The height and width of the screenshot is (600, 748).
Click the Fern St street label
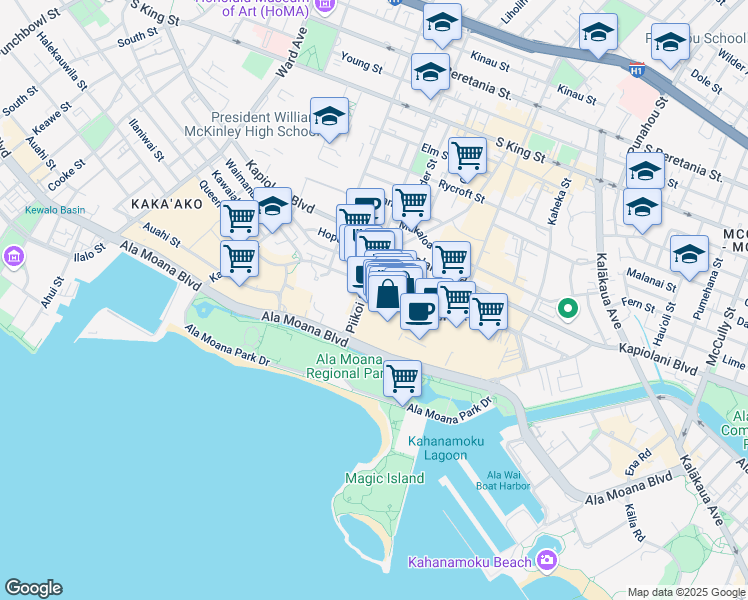(x=638, y=305)
